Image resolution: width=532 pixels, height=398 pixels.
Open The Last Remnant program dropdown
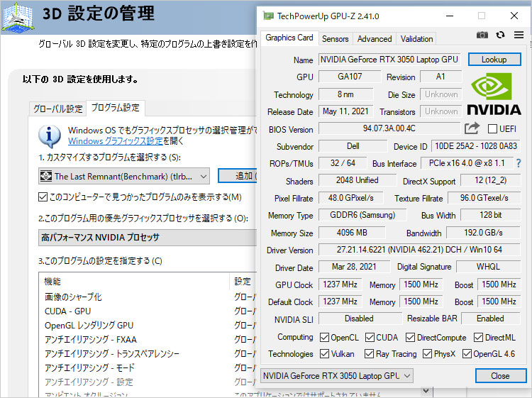click(x=124, y=176)
